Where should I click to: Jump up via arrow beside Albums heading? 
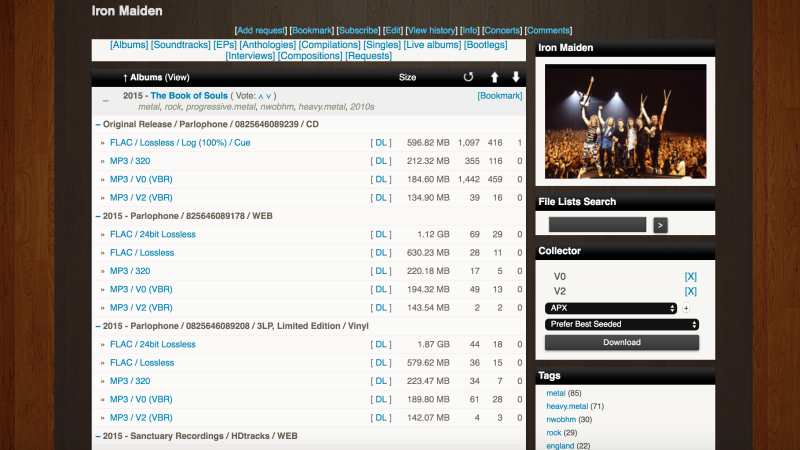point(125,78)
